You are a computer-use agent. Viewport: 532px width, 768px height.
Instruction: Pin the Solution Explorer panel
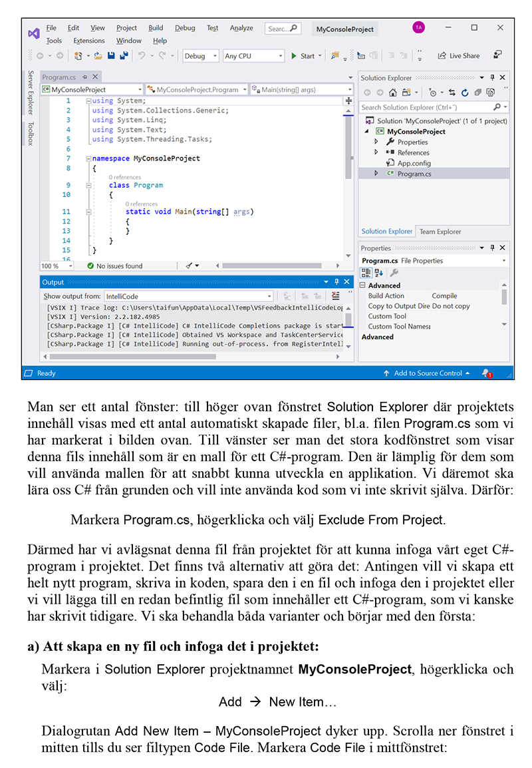(x=492, y=78)
